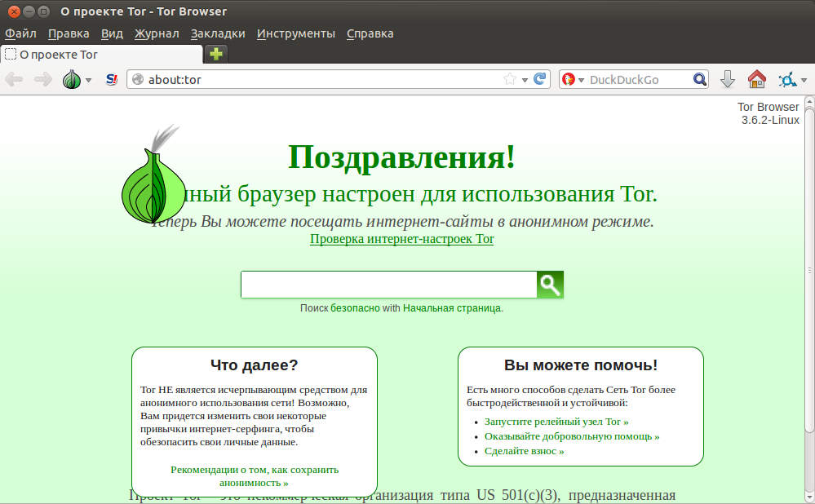The height and width of the screenshot is (504, 815).
Task: Click the NoScript S icon
Action: 111,79
